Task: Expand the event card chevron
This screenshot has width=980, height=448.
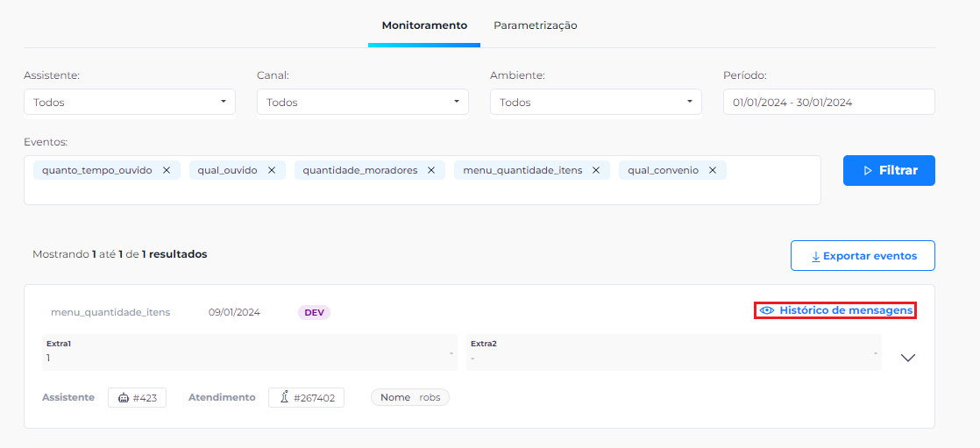Action: point(908,358)
